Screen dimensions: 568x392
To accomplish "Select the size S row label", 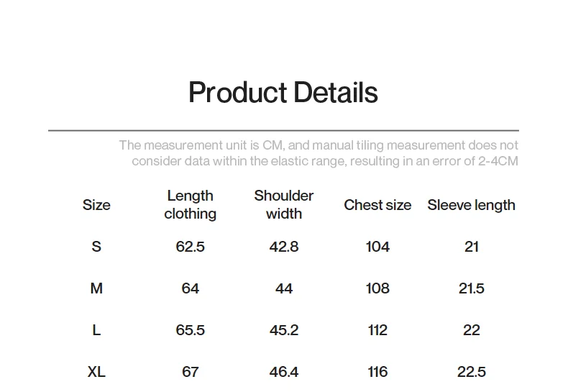I will coord(96,247).
